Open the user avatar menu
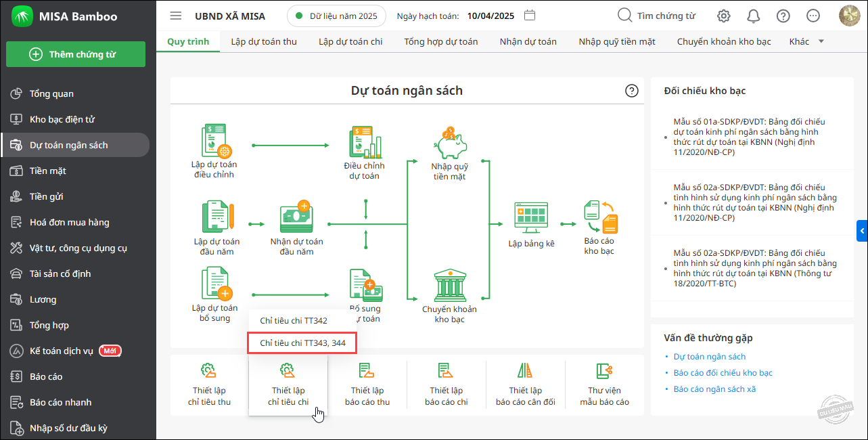This screenshot has width=868, height=440. click(x=849, y=16)
